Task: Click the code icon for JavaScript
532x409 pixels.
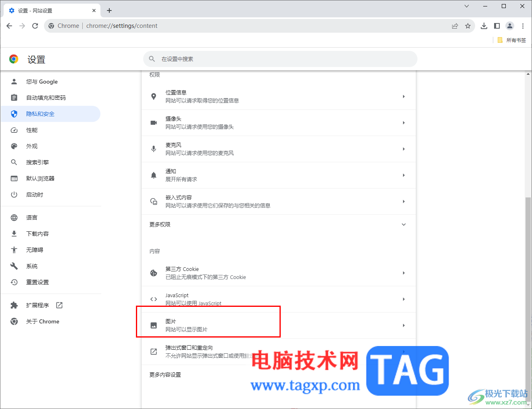Action: pos(154,299)
